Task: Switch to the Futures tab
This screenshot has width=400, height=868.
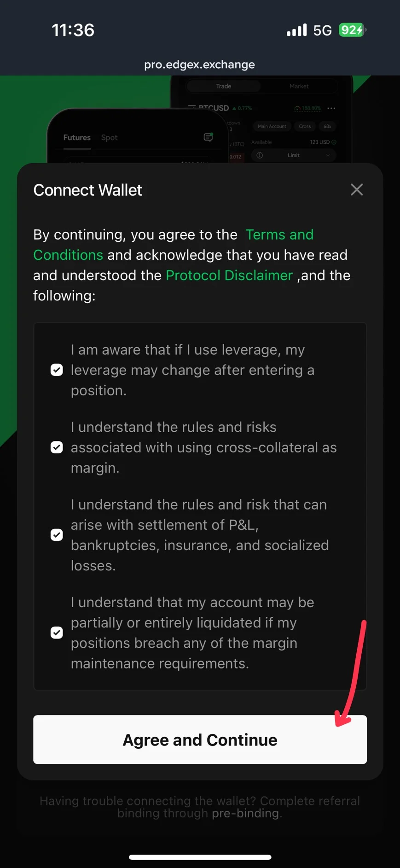Action: coord(77,137)
